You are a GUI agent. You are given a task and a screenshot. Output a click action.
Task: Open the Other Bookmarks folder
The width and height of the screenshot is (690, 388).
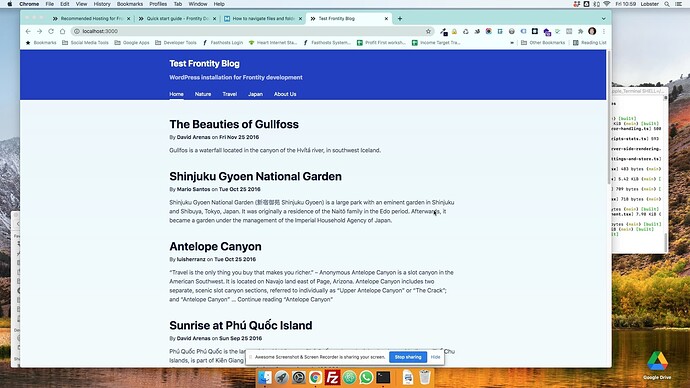(543, 43)
